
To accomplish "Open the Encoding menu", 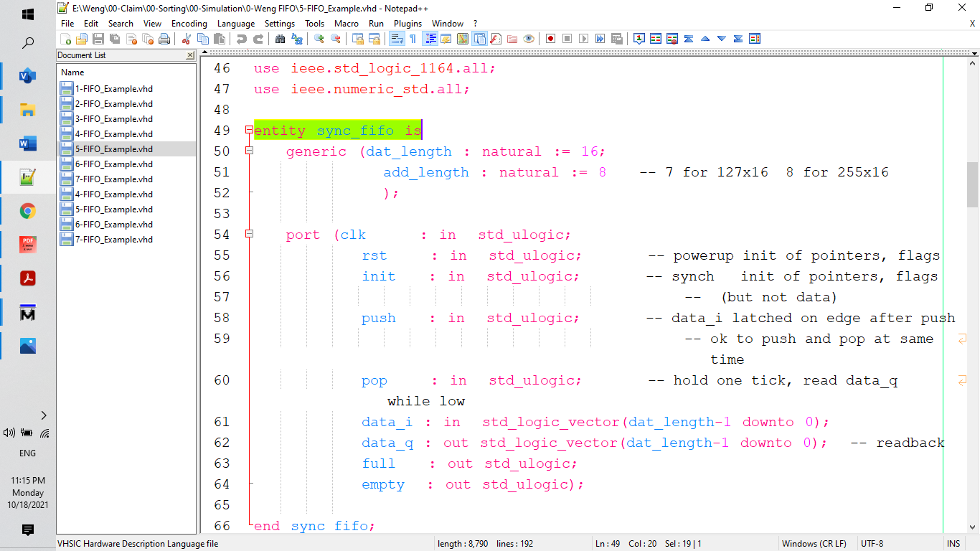I will point(189,24).
